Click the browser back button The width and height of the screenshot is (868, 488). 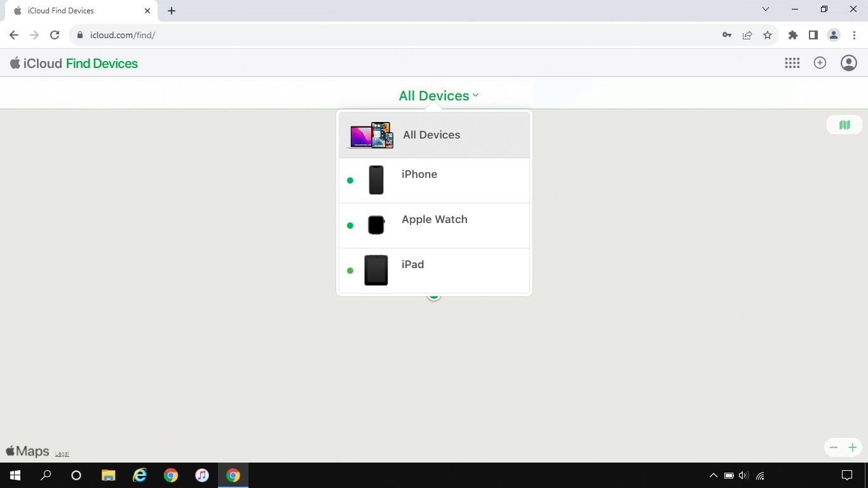pos(13,35)
